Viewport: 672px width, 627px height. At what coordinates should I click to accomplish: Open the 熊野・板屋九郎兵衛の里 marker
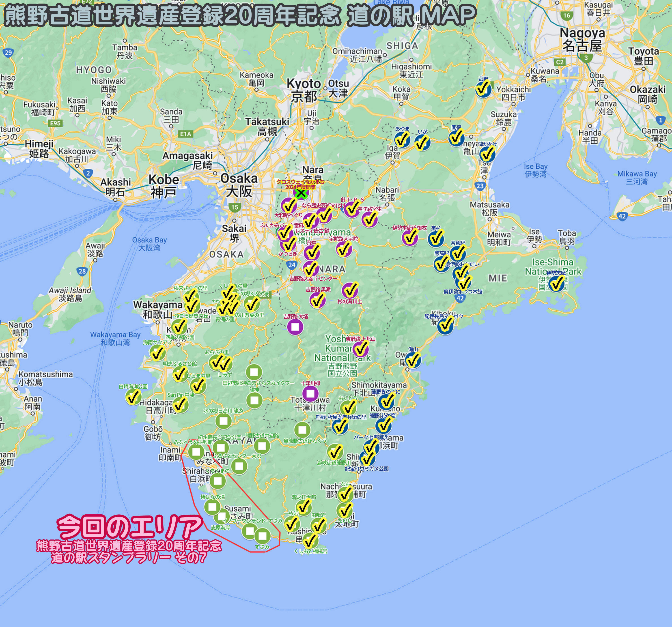pos(340,427)
